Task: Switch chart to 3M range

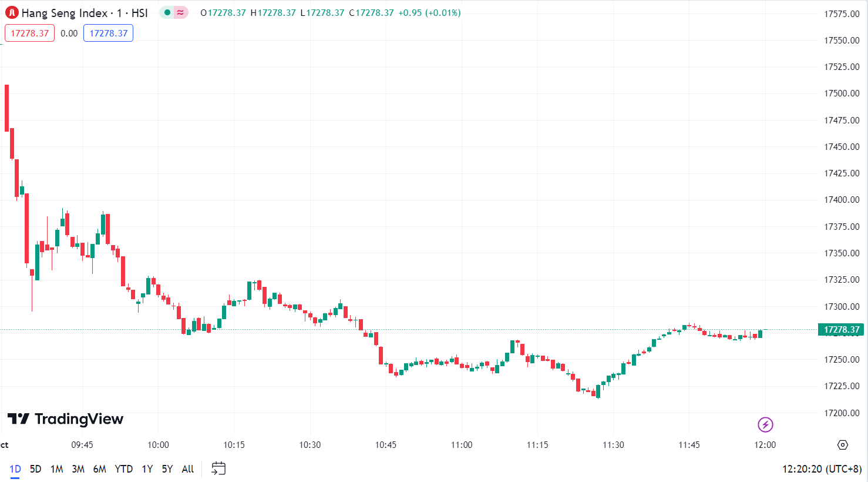Action: tap(78, 468)
